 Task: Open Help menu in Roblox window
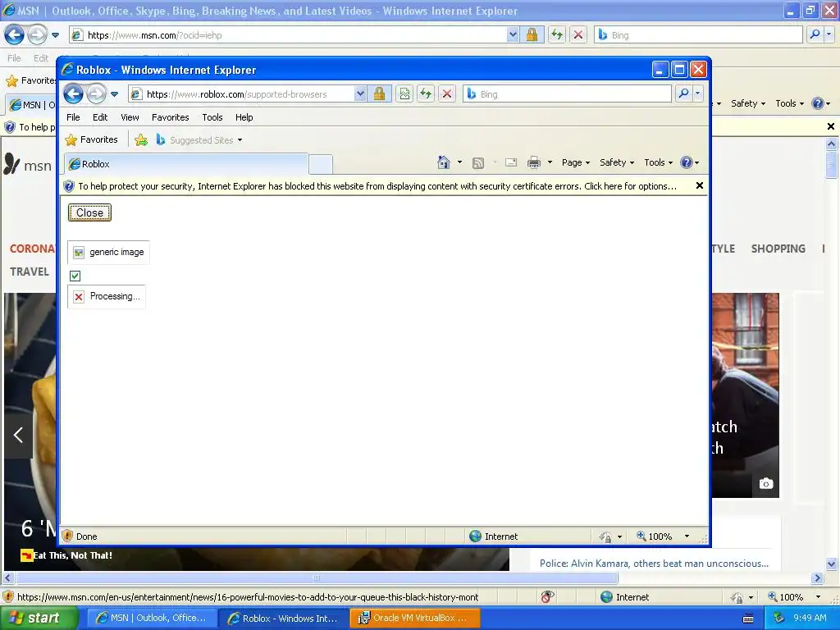tap(244, 117)
